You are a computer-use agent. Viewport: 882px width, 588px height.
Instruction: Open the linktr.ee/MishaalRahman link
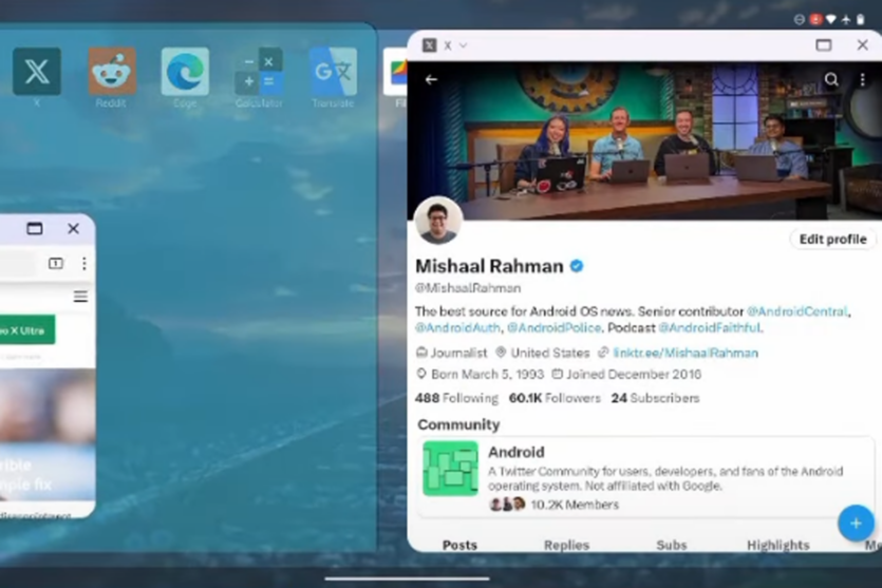(x=686, y=353)
